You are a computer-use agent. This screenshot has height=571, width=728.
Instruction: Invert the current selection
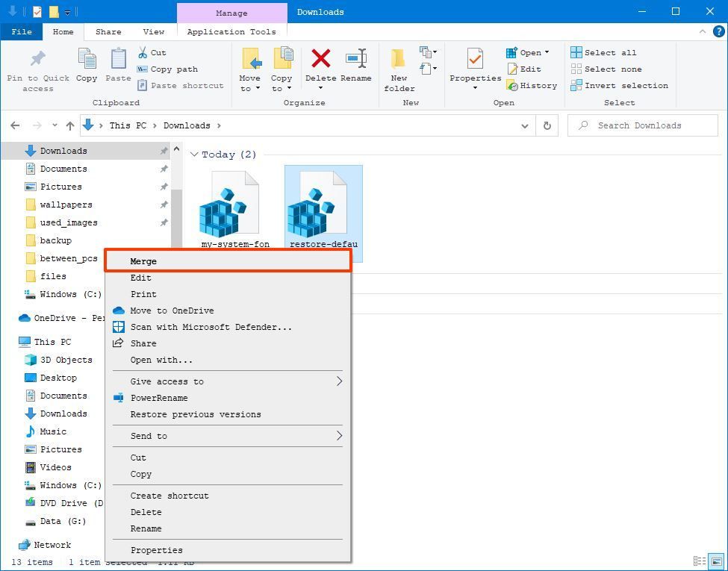620,85
